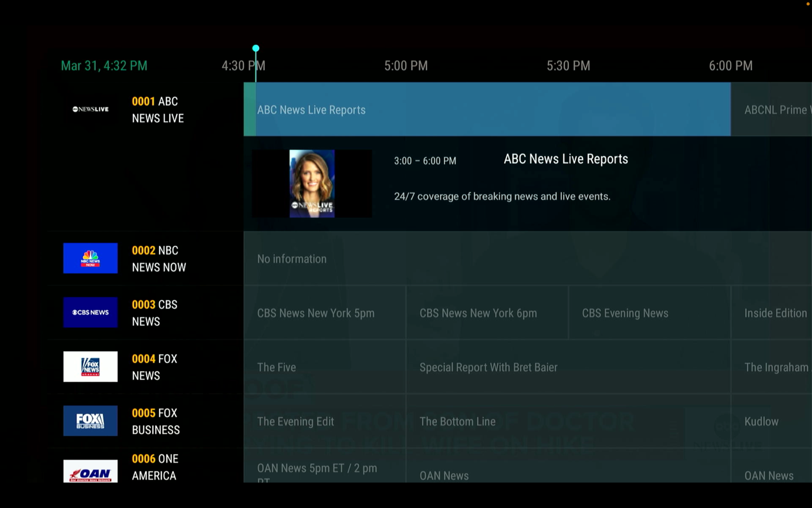The width and height of the screenshot is (812, 508).
Task: Select OAN News program at 5:00 PM
Action: coord(568,466)
